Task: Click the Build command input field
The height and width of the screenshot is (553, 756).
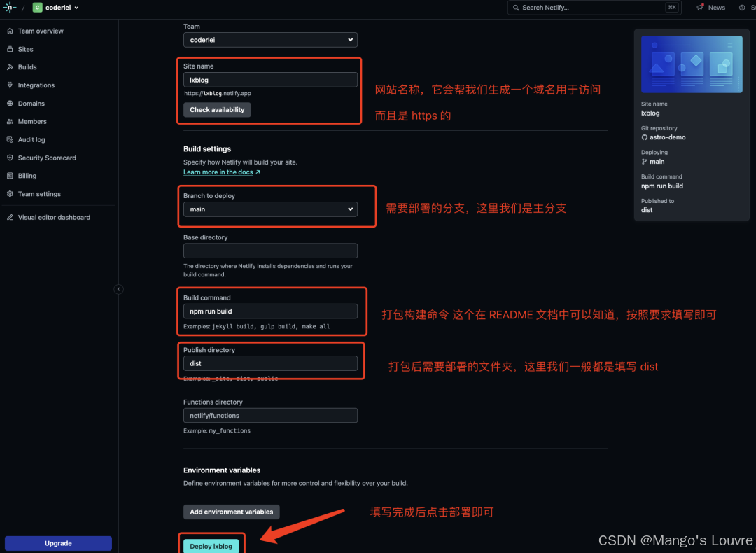Action: click(270, 311)
